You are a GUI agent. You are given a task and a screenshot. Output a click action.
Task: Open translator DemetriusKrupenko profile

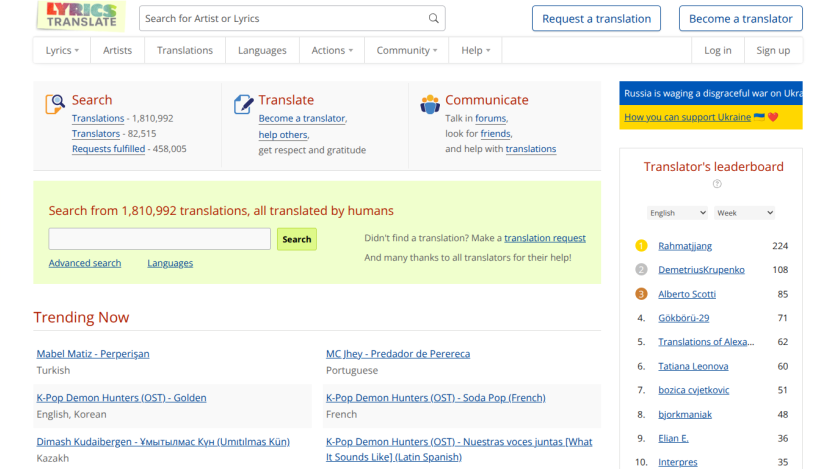coord(701,269)
